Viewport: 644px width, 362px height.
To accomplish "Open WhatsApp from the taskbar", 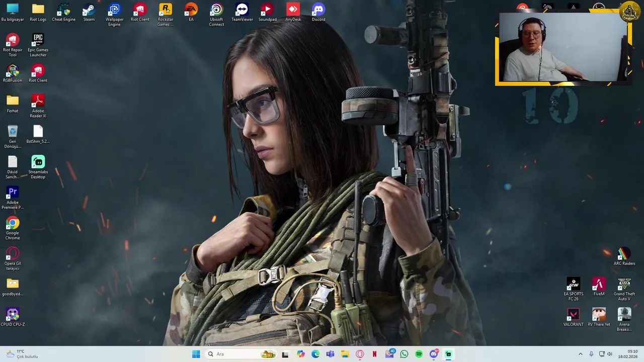I will tap(404, 354).
